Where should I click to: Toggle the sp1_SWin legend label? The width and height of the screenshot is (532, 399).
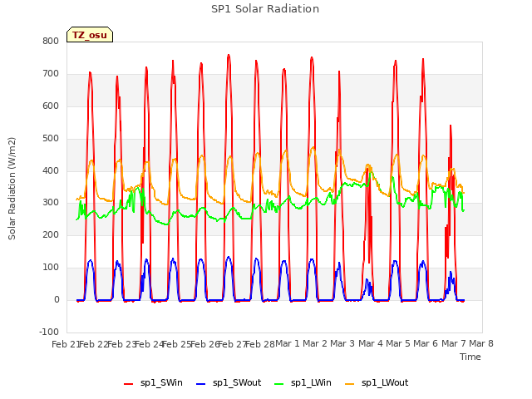pos(161,382)
